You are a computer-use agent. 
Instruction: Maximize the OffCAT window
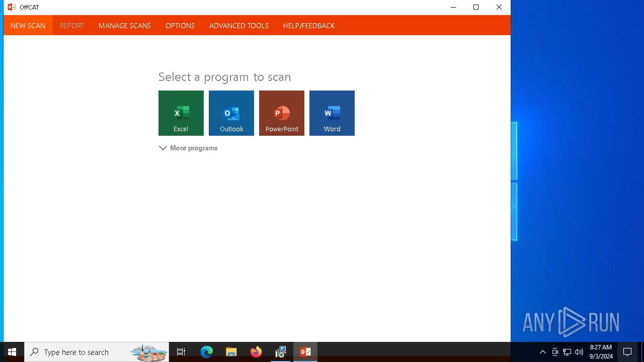pos(476,7)
